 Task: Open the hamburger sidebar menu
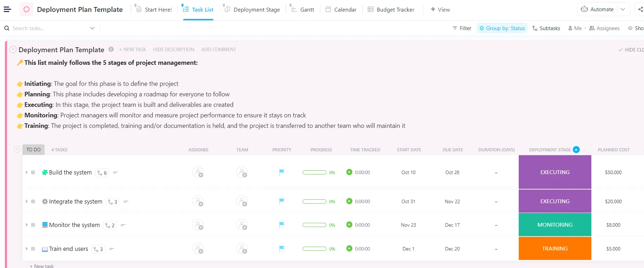pos(7,9)
